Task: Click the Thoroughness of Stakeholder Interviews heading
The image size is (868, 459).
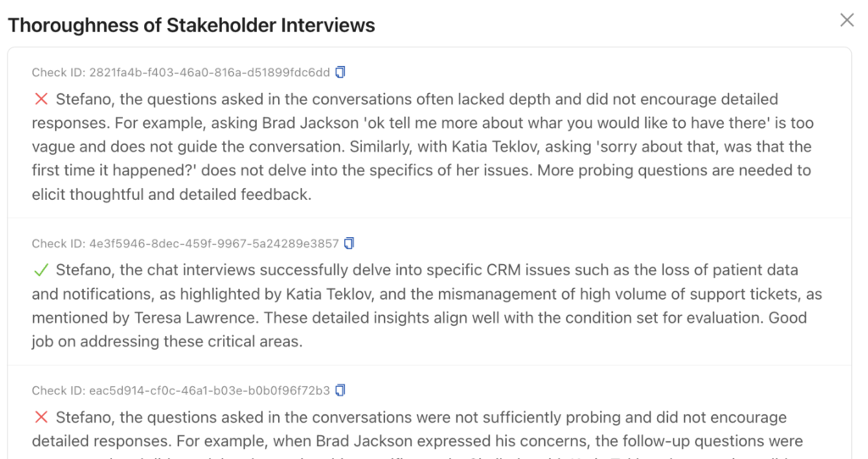Action: (x=192, y=25)
